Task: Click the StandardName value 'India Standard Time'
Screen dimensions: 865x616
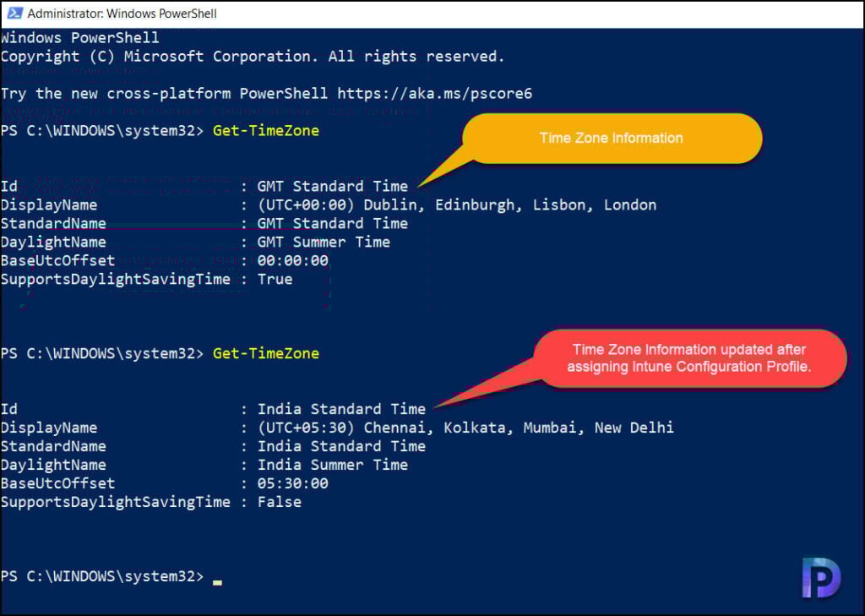Action: coord(341,446)
